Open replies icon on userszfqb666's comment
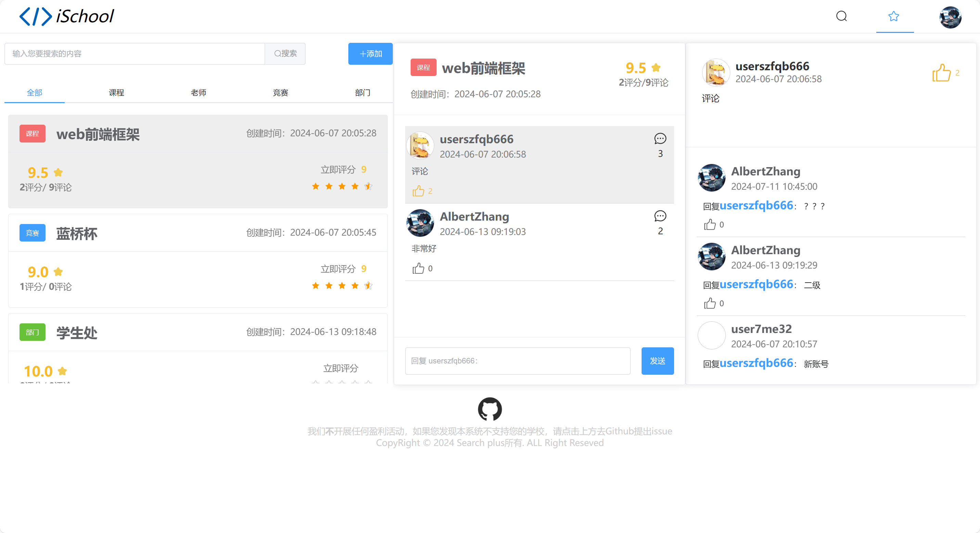980x533 pixels. pos(660,139)
